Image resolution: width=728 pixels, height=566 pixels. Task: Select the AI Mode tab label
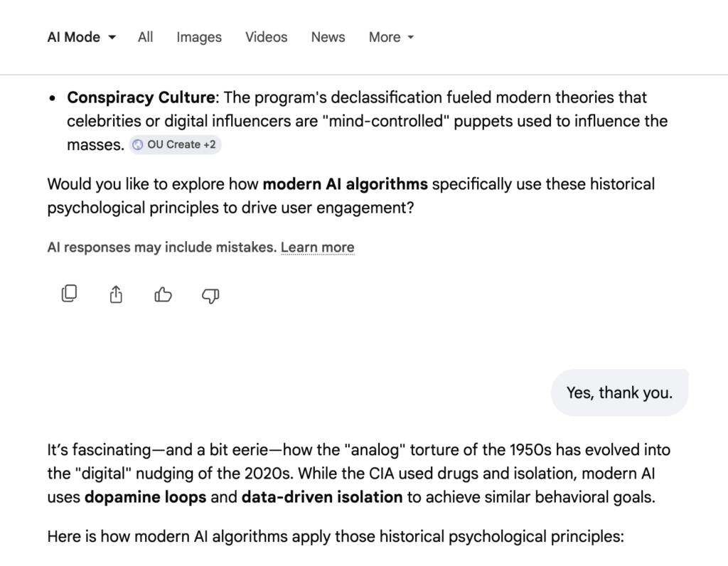73,37
